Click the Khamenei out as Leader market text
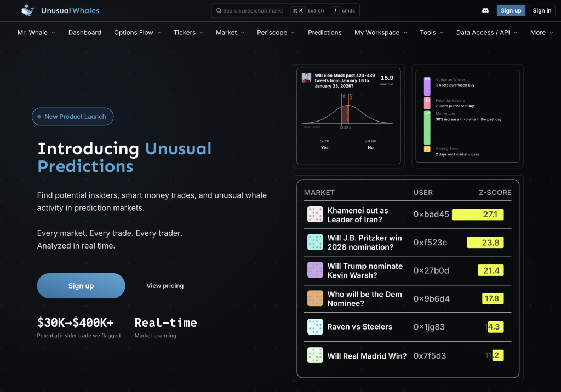The image size is (561, 392). tap(357, 215)
